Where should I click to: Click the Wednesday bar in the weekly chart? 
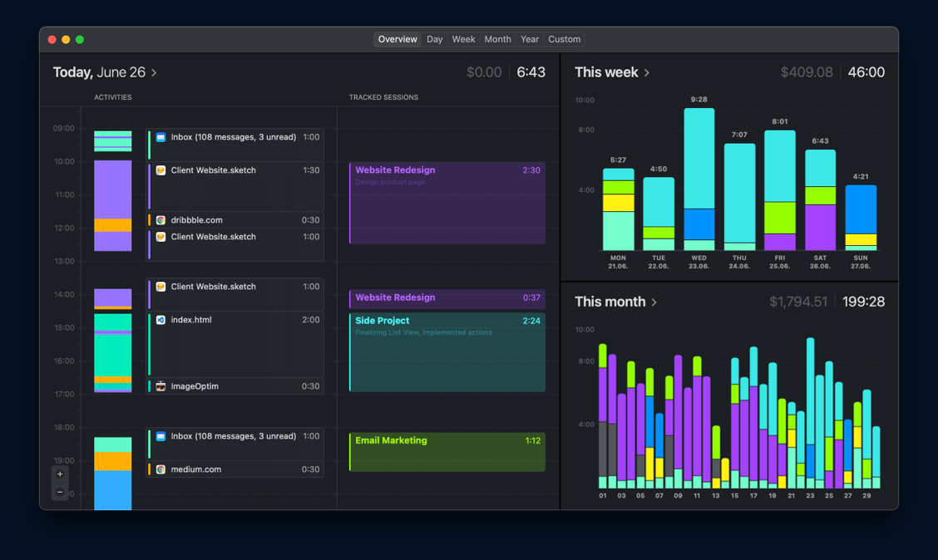[x=699, y=179]
